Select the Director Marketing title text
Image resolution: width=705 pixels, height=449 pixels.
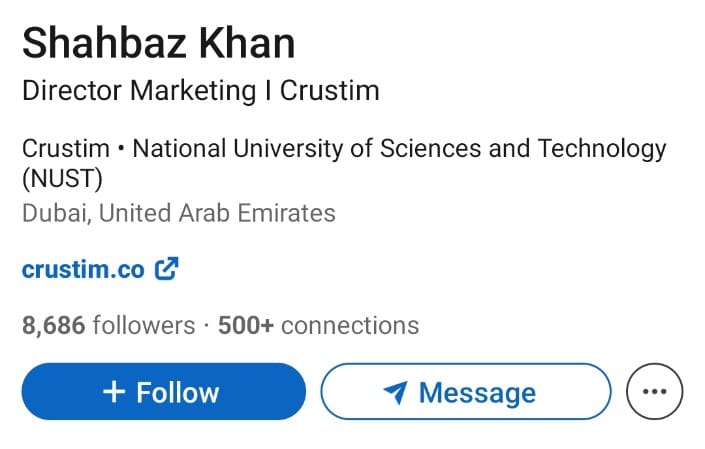(138, 91)
